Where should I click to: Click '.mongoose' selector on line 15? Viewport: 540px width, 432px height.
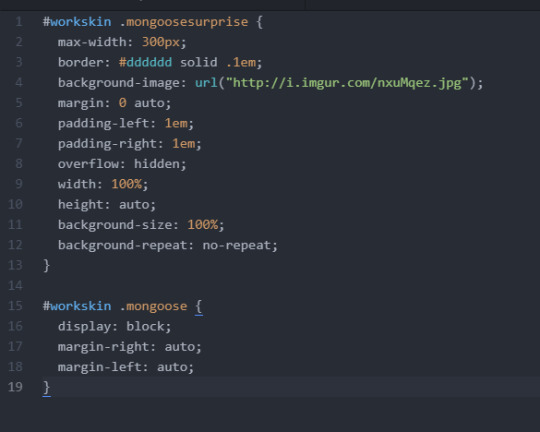pyautogui.click(x=153, y=306)
